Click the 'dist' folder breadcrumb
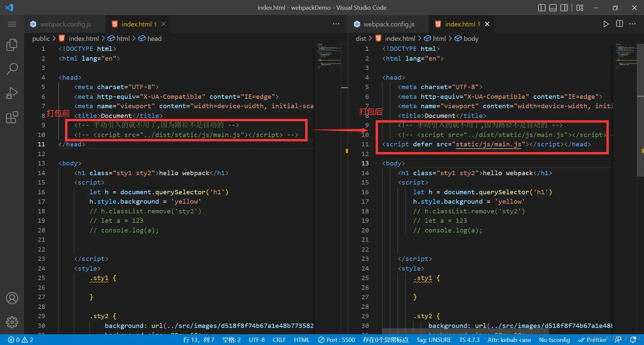This screenshot has width=644, height=345. 361,39
